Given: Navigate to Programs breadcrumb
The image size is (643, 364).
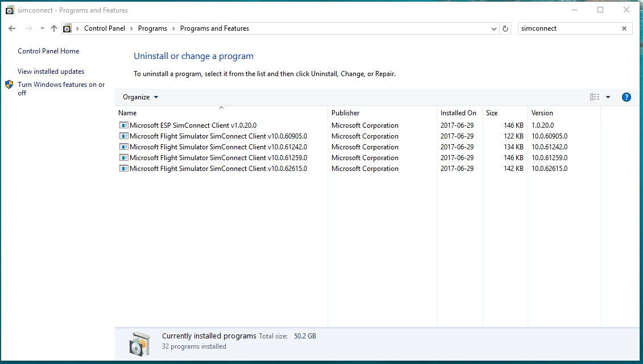Looking at the screenshot, I should point(152,28).
